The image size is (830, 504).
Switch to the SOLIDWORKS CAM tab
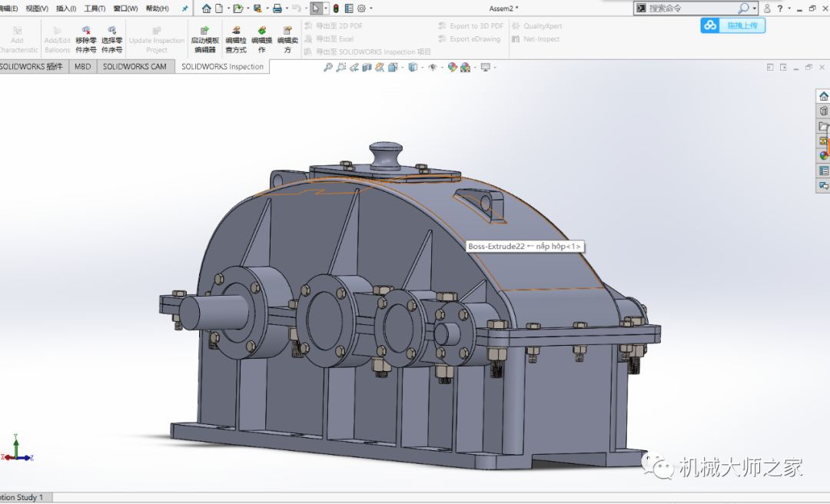[134, 67]
